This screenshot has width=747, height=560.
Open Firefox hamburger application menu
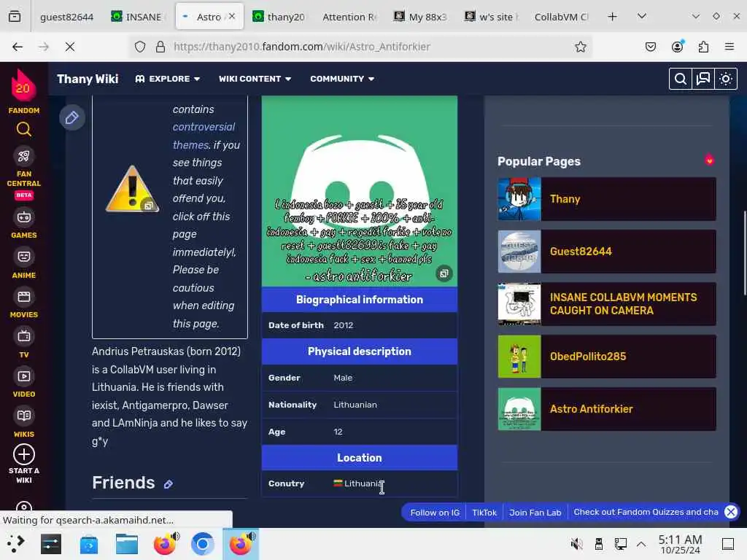[729, 47]
